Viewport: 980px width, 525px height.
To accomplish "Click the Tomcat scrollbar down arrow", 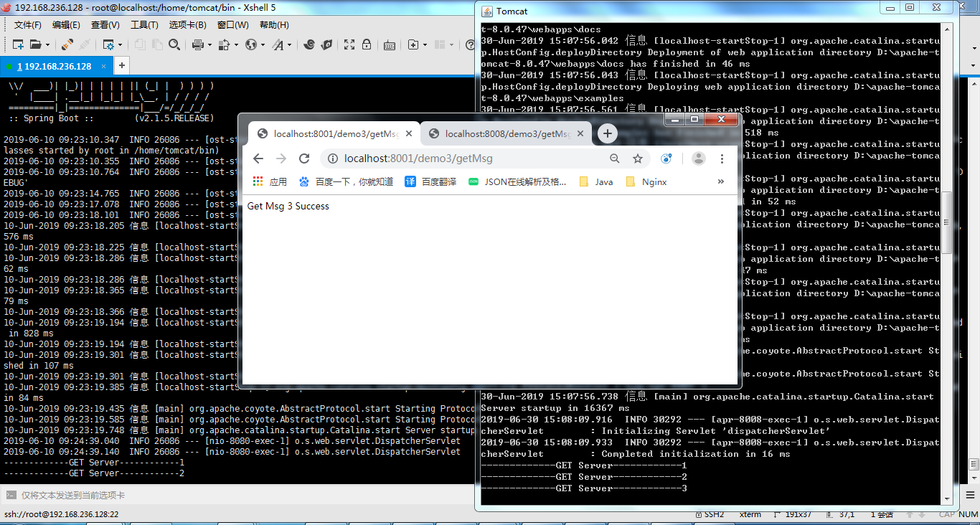I will (x=947, y=499).
